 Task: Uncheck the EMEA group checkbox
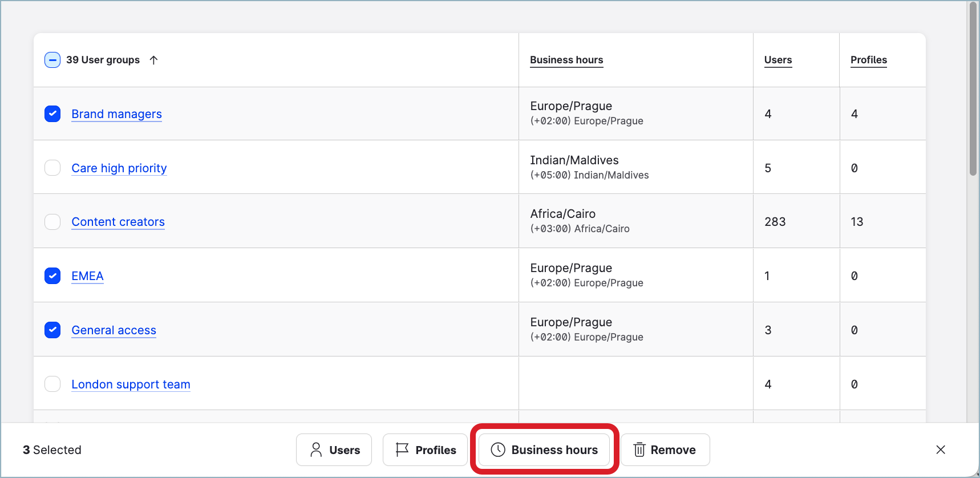coord(52,276)
